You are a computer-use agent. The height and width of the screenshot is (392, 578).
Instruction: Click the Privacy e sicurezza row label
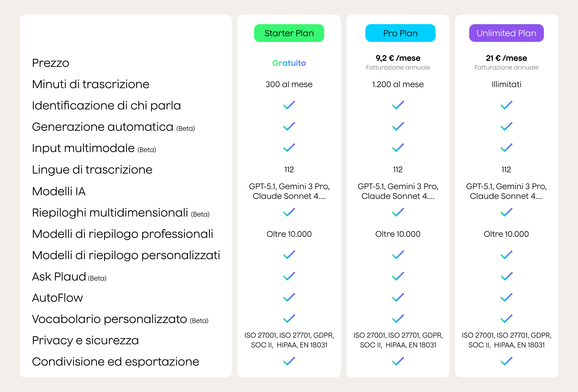coord(85,340)
